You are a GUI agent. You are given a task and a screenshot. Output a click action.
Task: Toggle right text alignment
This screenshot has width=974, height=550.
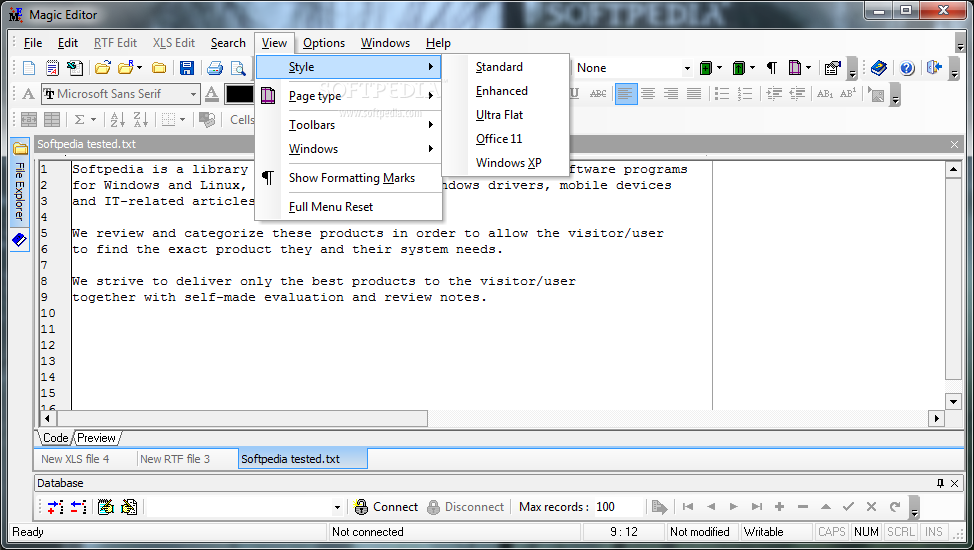671,94
